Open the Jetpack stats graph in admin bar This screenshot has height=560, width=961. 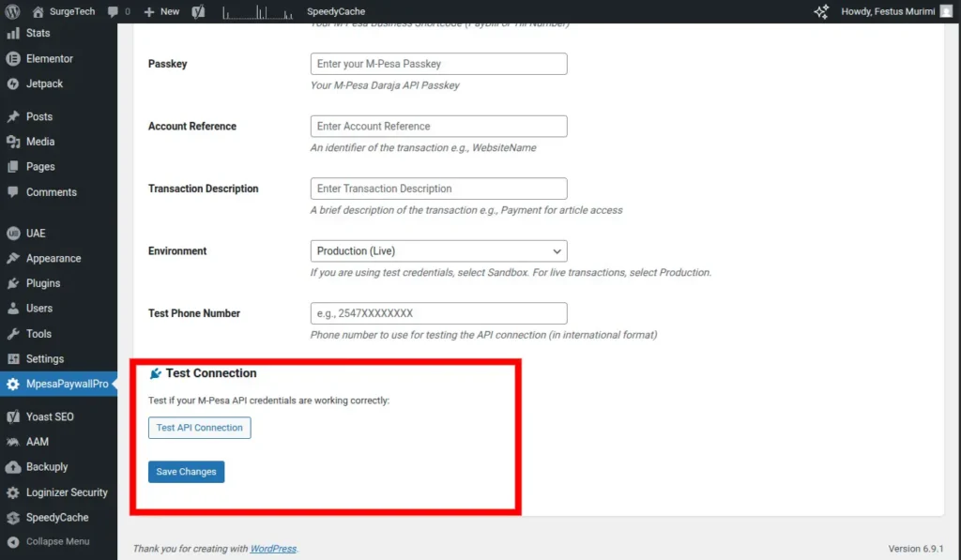pyautogui.click(x=258, y=12)
